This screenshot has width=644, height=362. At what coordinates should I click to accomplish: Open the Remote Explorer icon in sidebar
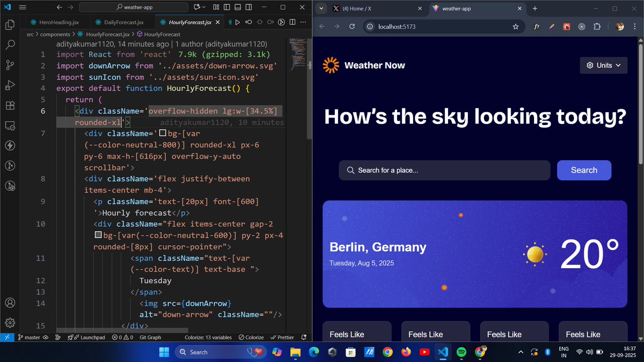point(10,125)
